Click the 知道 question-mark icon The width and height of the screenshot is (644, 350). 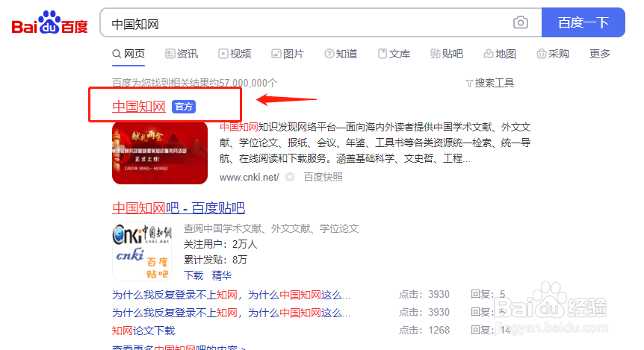329,54
